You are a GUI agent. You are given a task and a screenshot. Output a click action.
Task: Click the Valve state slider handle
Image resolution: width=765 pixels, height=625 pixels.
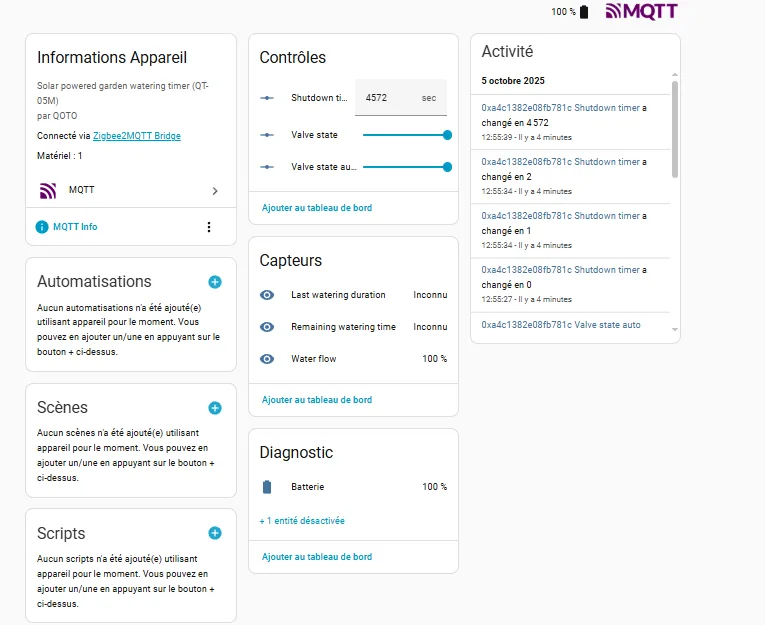click(447, 135)
